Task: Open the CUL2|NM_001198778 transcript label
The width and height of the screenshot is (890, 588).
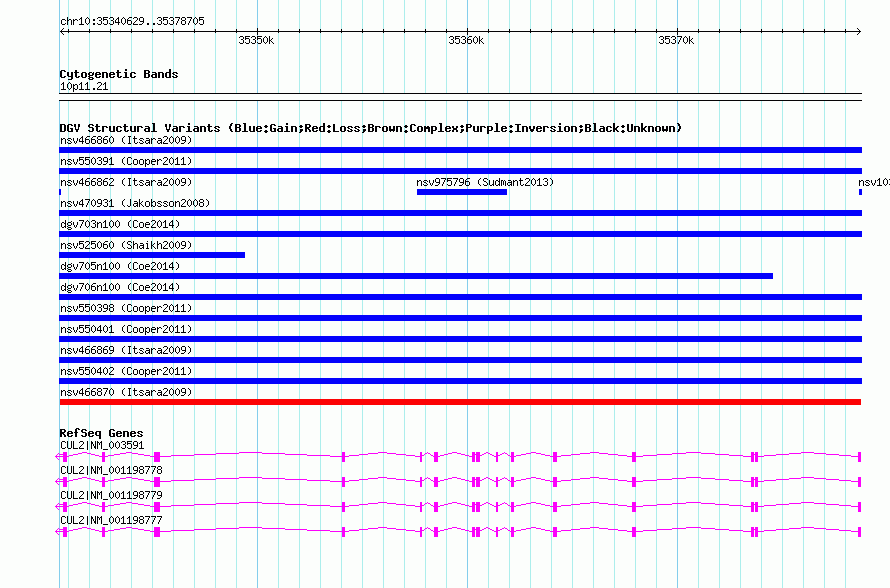Action: coord(111,471)
